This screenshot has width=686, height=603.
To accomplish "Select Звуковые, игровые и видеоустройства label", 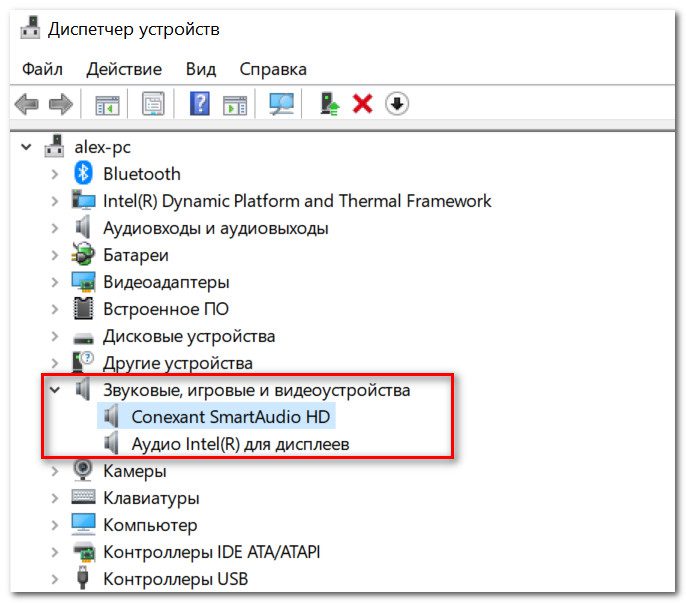I will click(256, 390).
